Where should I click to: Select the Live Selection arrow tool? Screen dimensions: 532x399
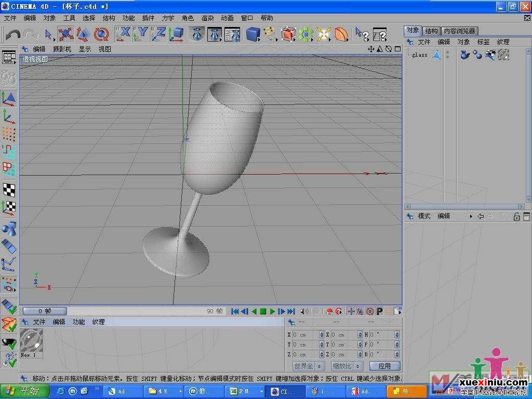click(x=48, y=35)
